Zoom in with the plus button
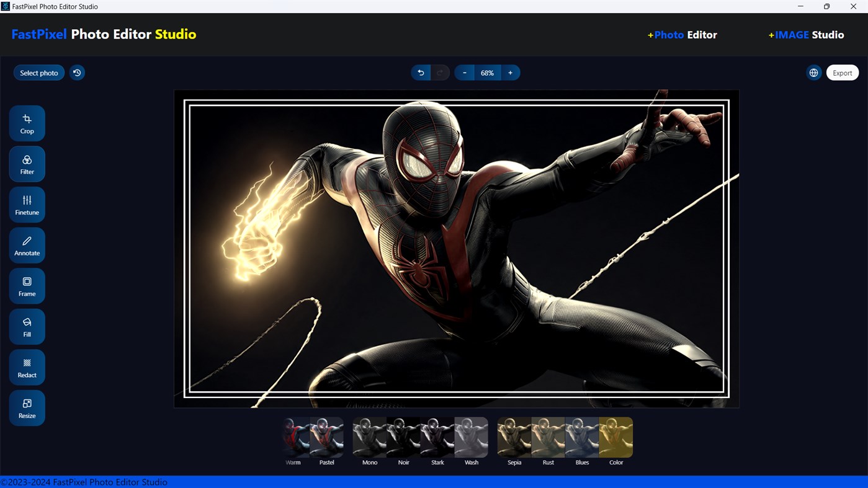Image resolution: width=868 pixels, height=488 pixels. (x=510, y=73)
